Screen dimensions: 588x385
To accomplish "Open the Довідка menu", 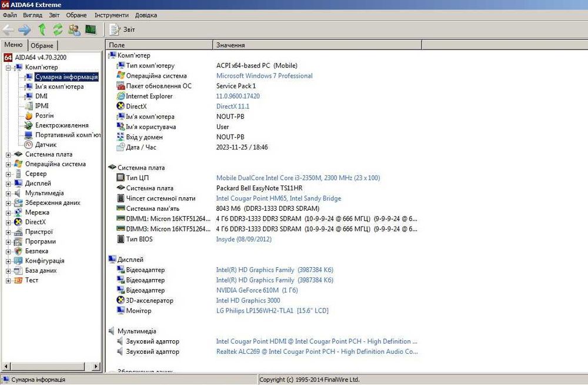I will [x=146, y=15].
